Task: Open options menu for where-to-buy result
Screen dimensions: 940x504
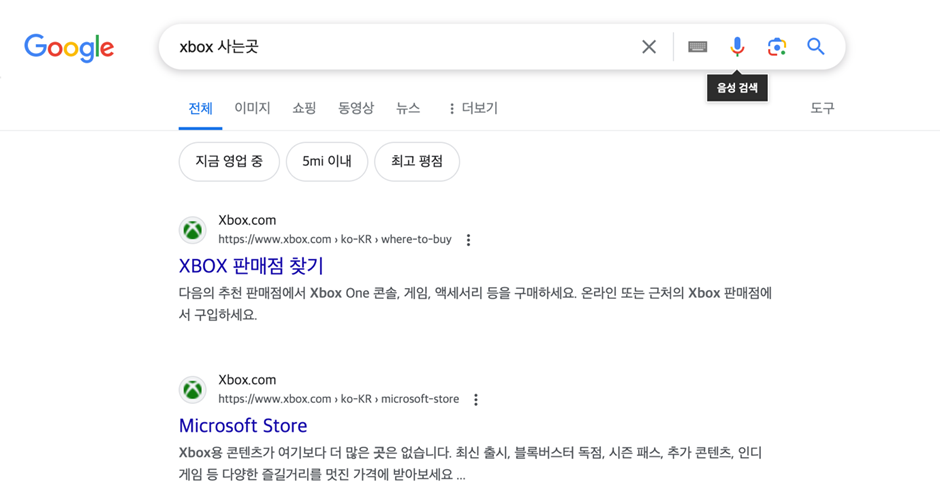Action: click(x=468, y=240)
